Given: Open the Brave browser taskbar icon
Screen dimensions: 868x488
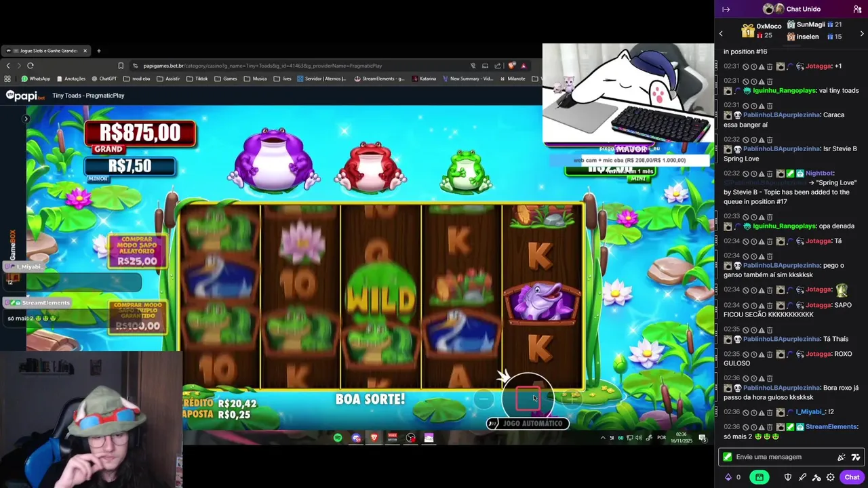Looking at the screenshot, I should [x=374, y=438].
